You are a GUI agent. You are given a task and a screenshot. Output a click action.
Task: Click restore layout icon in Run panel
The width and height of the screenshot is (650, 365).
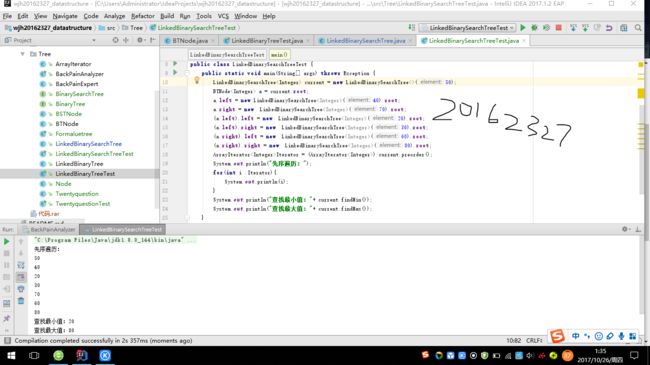coord(7,304)
